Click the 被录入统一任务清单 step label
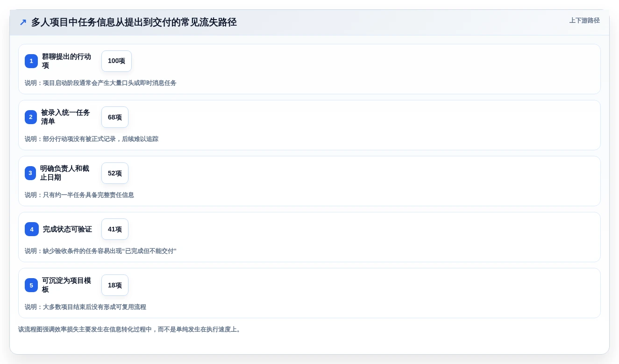Viewport: 619px width, 364px height. pos(66,117)
